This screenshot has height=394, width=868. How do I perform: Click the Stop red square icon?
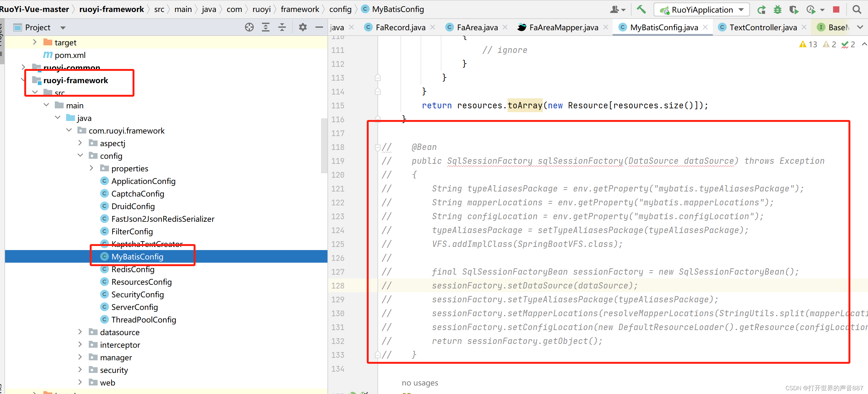[836, 9]
